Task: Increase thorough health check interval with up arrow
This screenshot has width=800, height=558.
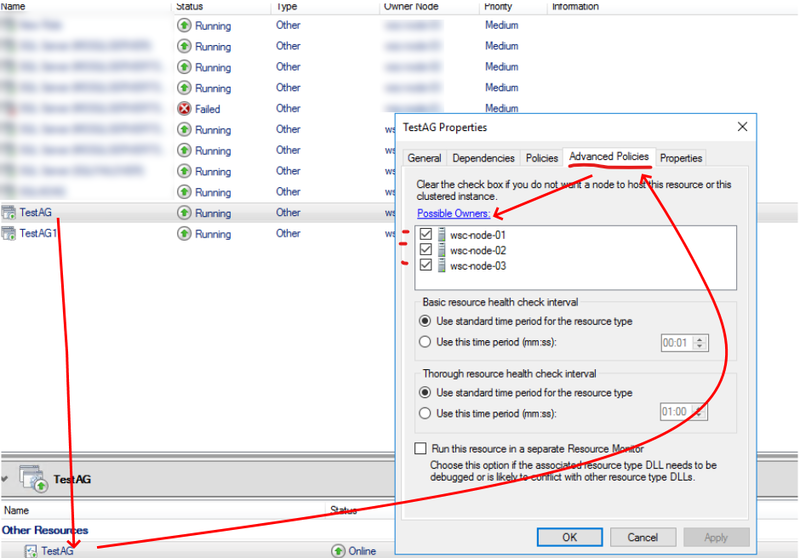Action: (x=699, y=408)
